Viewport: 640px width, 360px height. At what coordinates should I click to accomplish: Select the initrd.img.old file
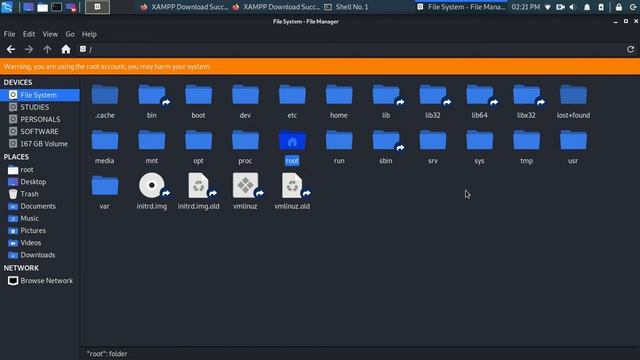(x=199, y=186)
